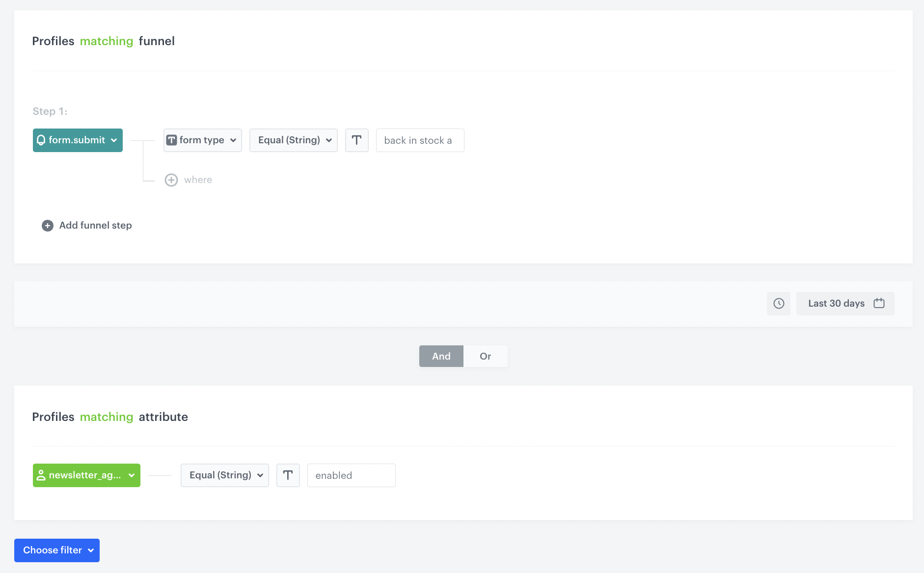The image size is (924, 573).
Task: Click the plus icon beside Add funnel step
Action: tap(47, 225)
